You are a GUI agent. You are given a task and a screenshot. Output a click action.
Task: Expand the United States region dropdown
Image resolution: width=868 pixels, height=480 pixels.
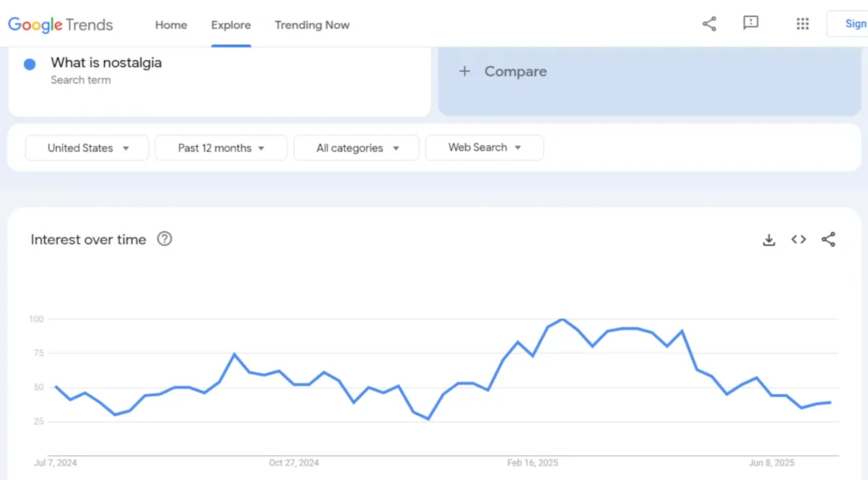click(87, 148)
